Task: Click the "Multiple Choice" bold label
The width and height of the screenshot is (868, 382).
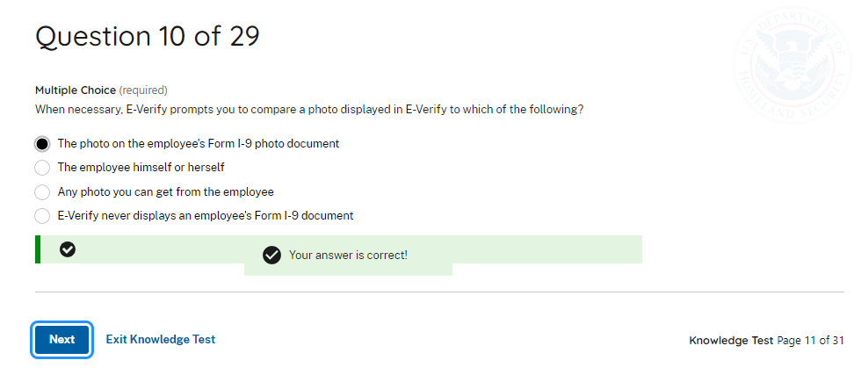Action: tap(75, 90)
